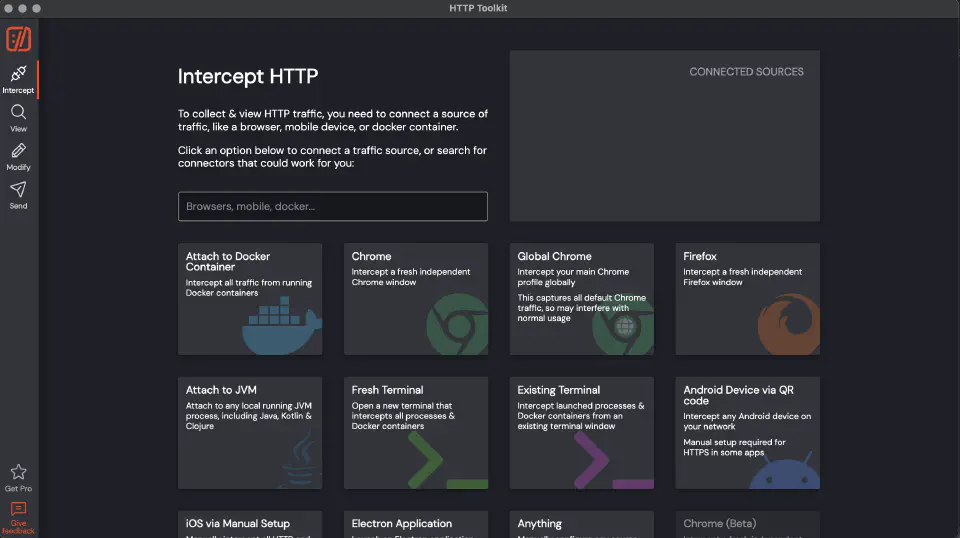Click the macOS minimize window button
The width and height of the screenshot is (960, 538).
click(23, 9)
